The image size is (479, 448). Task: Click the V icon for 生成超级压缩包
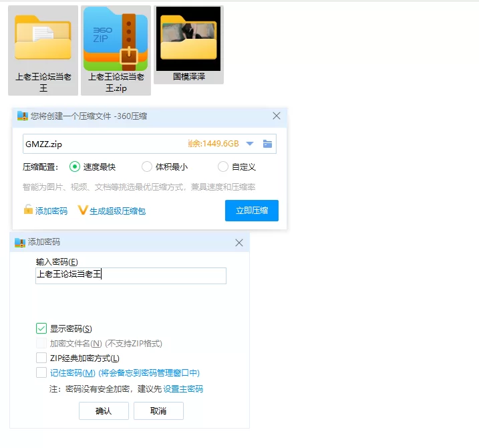pyautogui.click(x=83, y=211)
